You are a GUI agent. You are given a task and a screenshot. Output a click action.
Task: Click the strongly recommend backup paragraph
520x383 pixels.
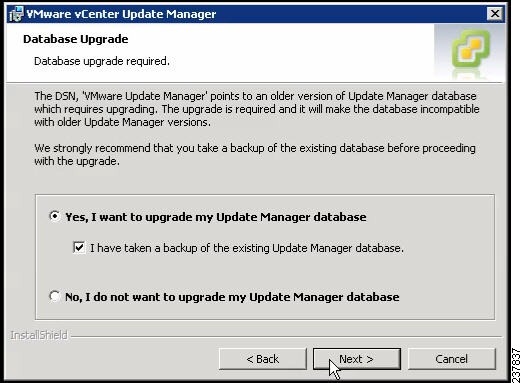click(255, 154)
